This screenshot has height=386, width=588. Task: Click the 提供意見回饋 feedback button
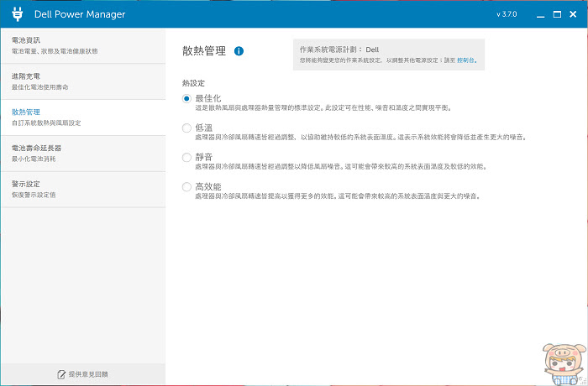click(x=83, y=374)
